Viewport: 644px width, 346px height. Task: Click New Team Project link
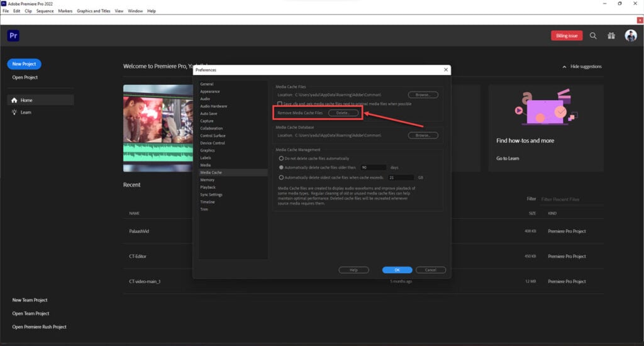click(30, 300)
